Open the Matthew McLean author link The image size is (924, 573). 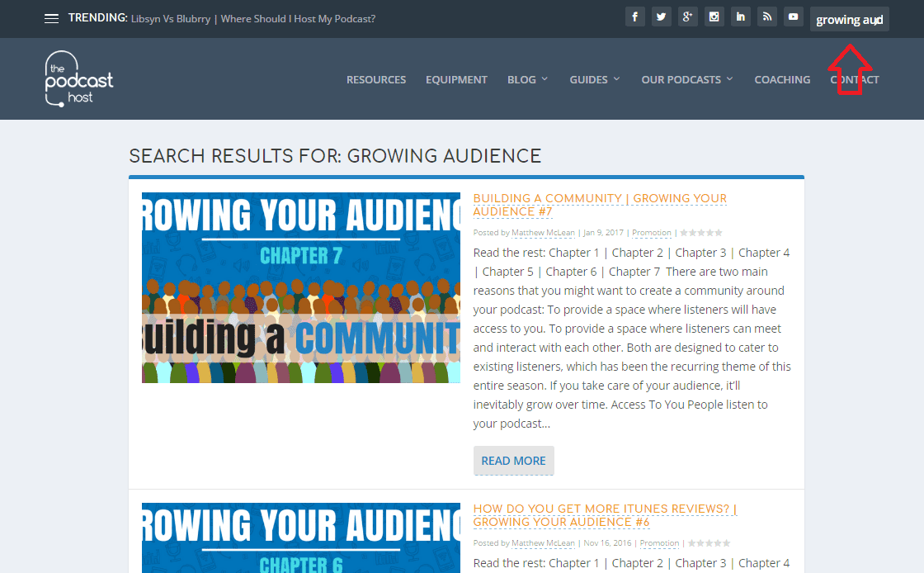pos(543,232)
